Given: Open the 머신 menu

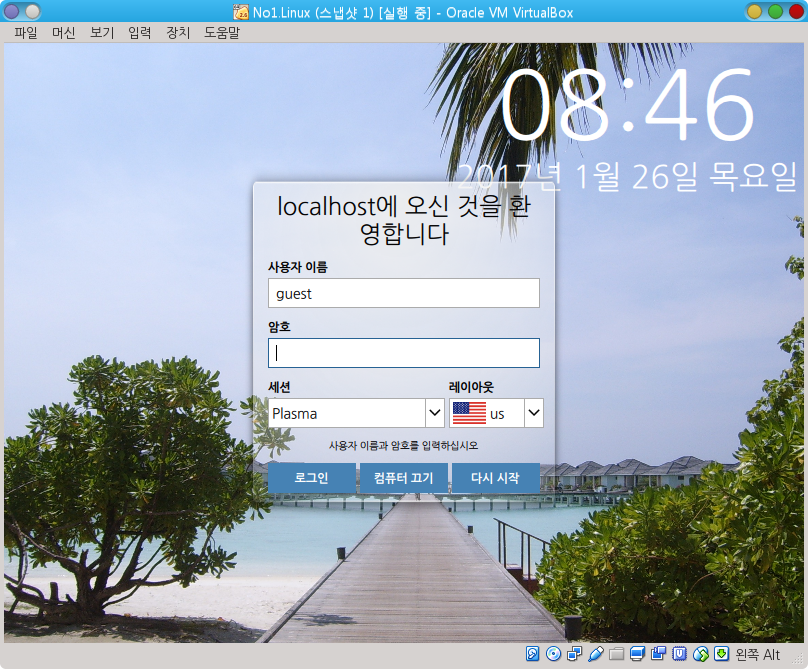Looking at the screenshot, I should (64, 33).
